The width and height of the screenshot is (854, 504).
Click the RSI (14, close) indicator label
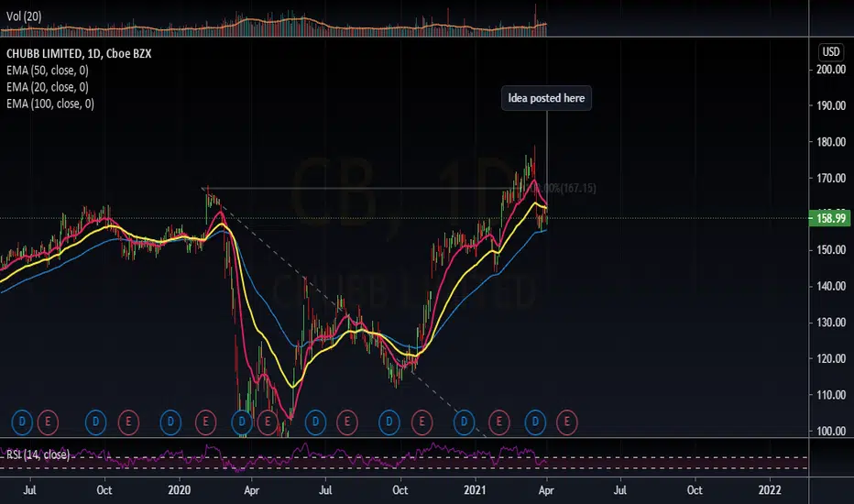coord(38,455)
